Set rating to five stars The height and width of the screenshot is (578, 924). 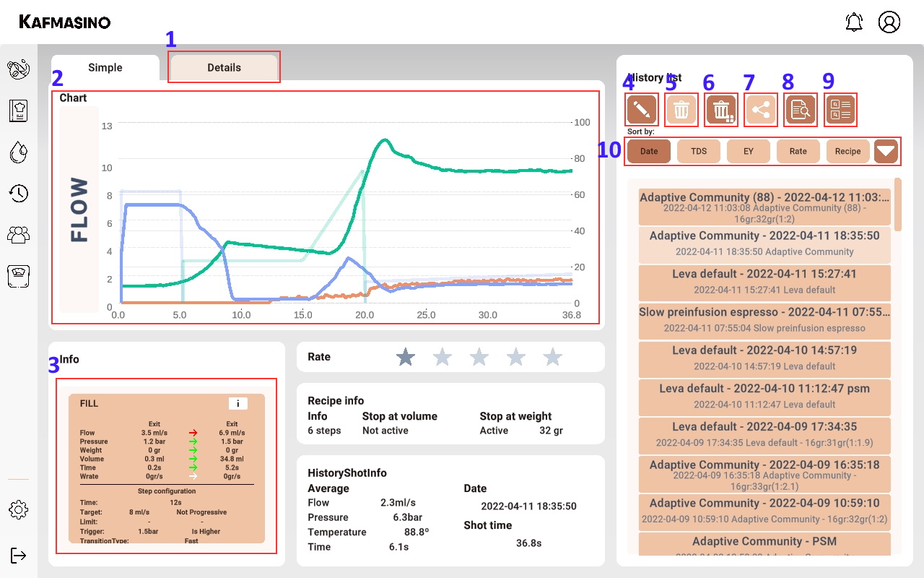pos(553,356)
